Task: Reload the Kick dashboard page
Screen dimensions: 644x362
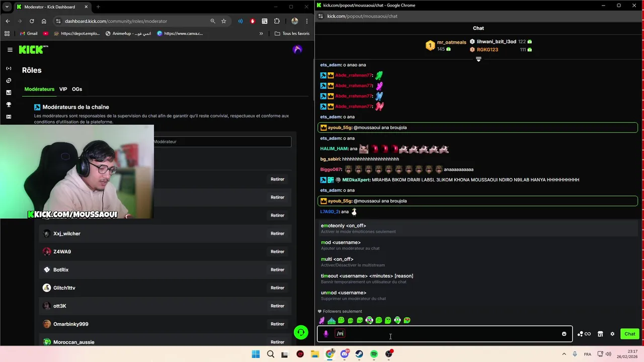Action: (x=32, y=21)
